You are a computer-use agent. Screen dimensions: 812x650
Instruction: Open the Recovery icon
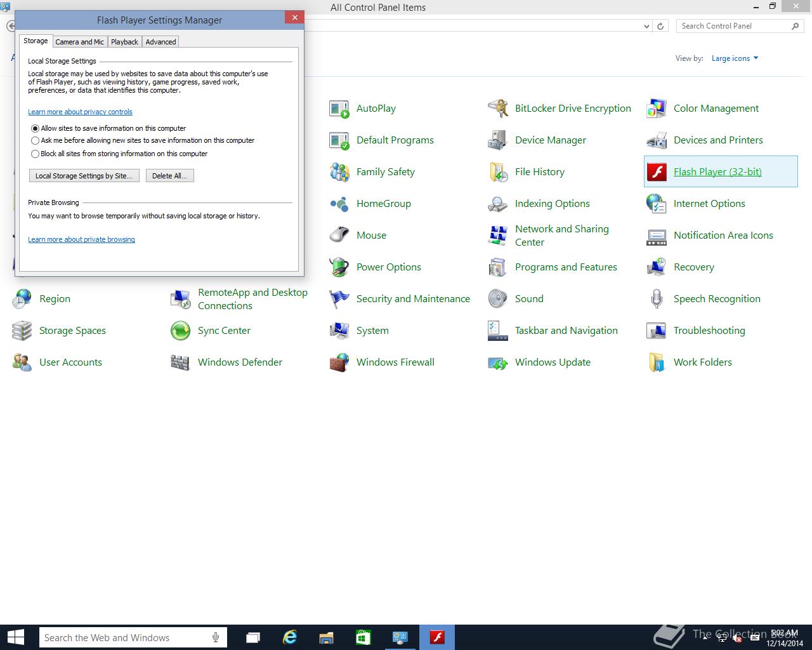tap(657, 267)
